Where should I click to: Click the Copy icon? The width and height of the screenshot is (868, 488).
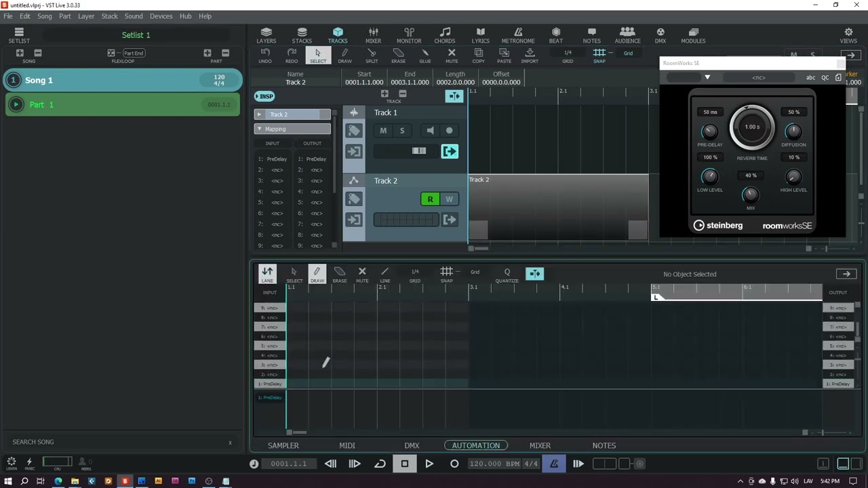[x=478, y=56]
